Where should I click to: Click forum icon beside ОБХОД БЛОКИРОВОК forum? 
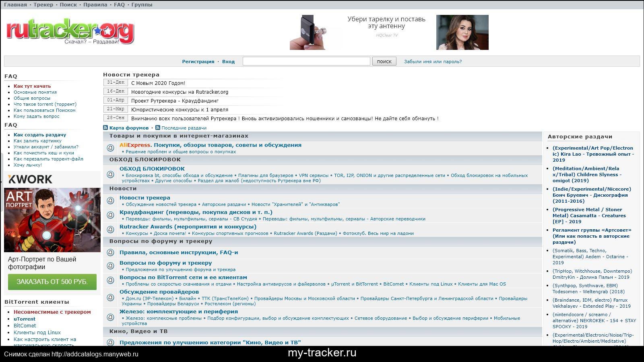111,175
